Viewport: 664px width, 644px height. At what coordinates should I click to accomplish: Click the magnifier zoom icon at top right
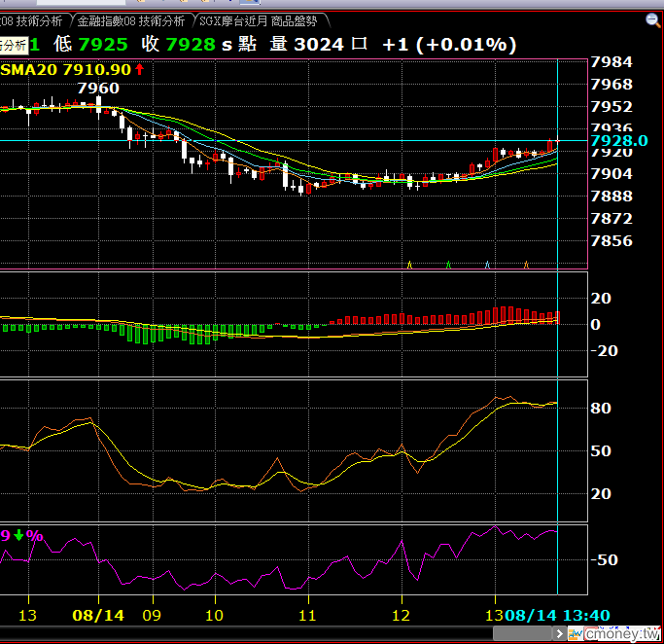[x=652, y=19]
